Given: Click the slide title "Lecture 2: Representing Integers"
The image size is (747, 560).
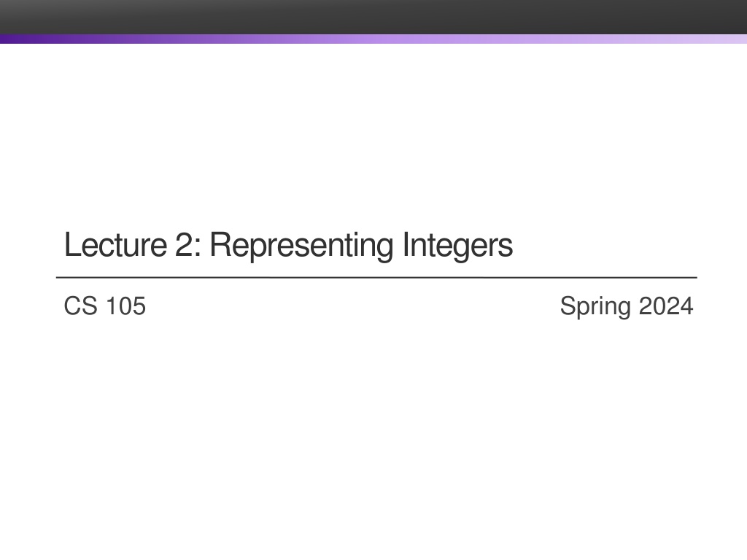Looking at the screenshot, I should click(x=288, y=246).
